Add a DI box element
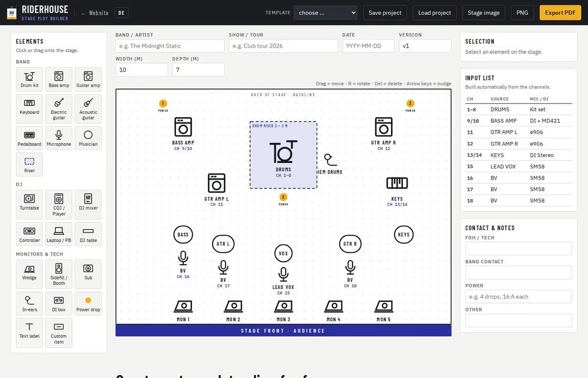Screen dimensions: 588x378 (x=59, y=303)
